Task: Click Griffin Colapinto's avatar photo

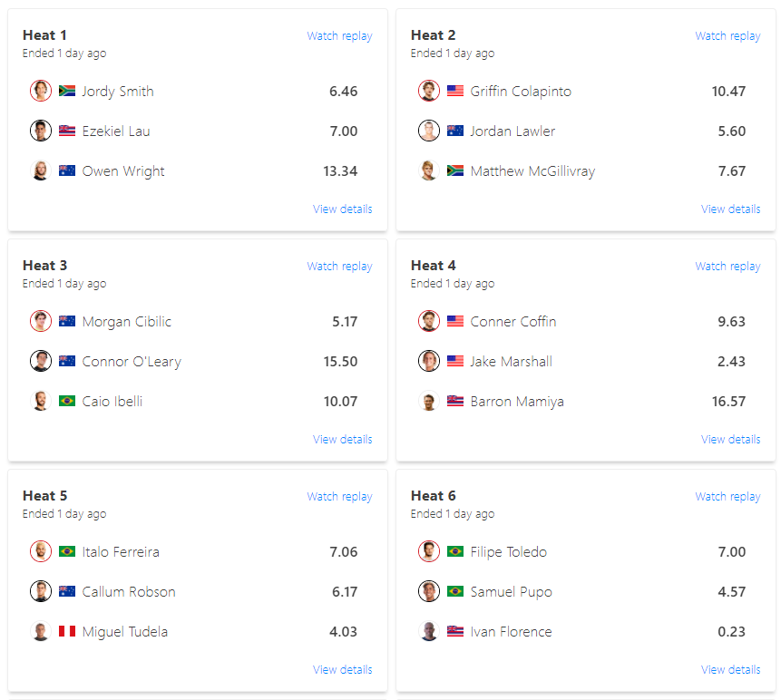Action: [x=429, y=91]
